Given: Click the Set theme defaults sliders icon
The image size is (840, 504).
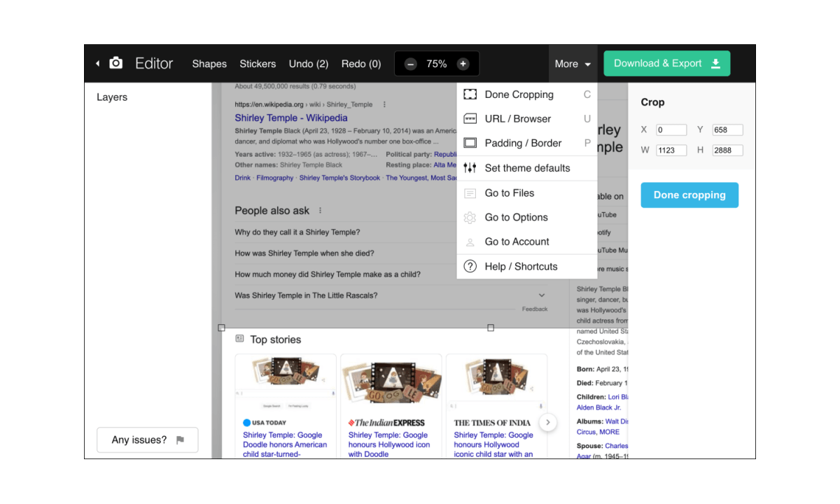Looking at the screenshot, I should pyautogui.click(x=470, y=168).
